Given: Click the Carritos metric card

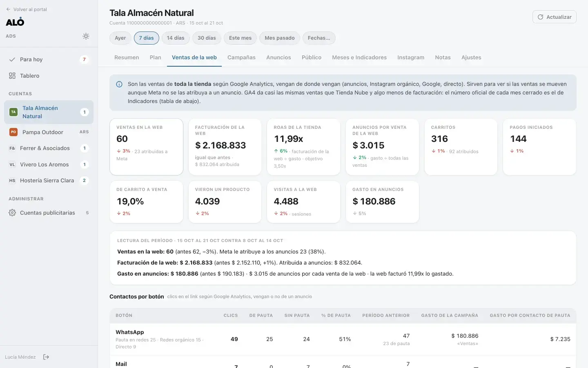Looking at the screenshot, I should click(x=461, y=147).
